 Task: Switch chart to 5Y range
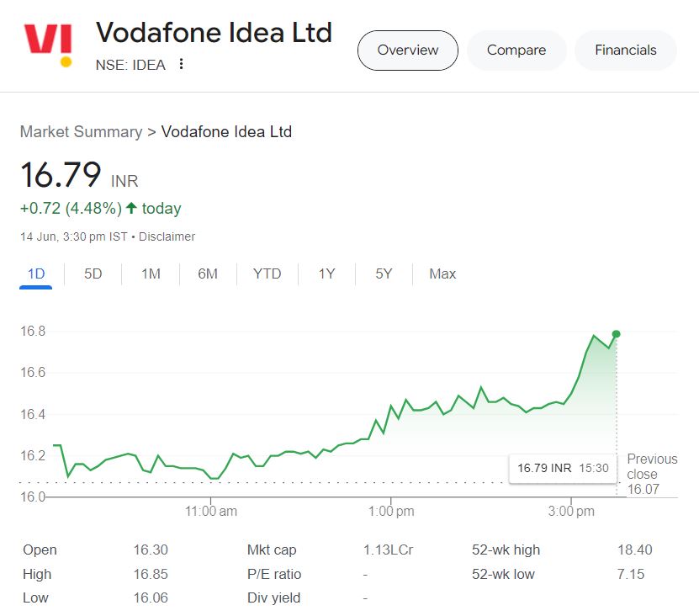(x=384, y=273)
